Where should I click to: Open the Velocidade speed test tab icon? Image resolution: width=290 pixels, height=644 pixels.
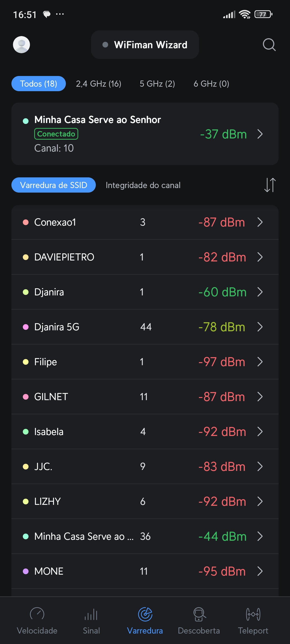37,614
